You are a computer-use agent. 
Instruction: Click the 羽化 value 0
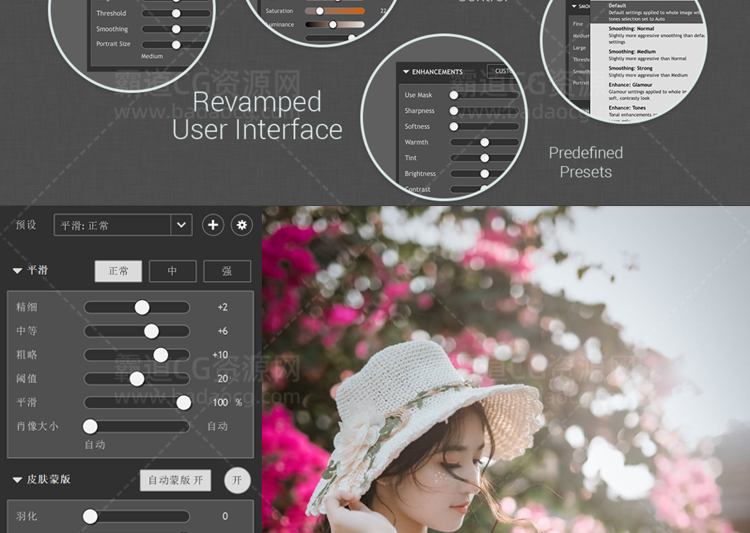[x=225, y=516]
